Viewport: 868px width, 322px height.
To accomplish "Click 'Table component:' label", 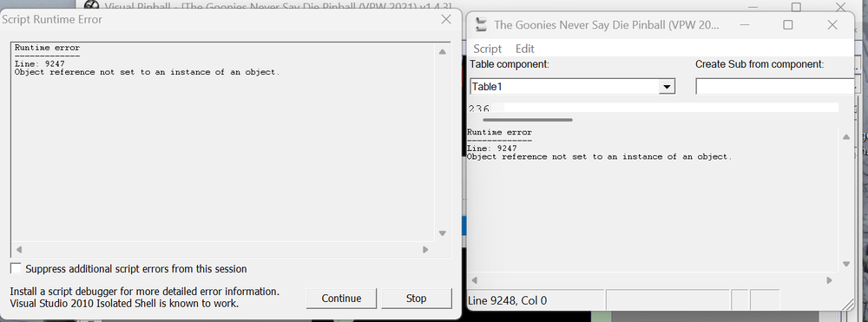I will point(510,64).
